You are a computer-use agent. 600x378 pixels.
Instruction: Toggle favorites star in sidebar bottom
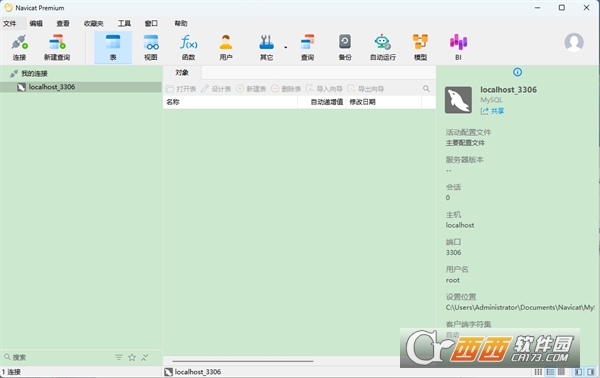coord(132,357)
